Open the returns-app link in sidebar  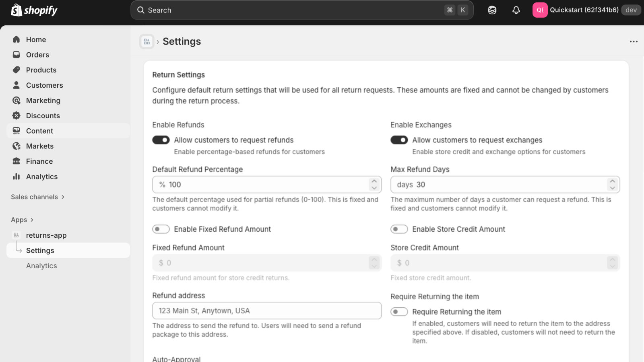click(46, 235)
